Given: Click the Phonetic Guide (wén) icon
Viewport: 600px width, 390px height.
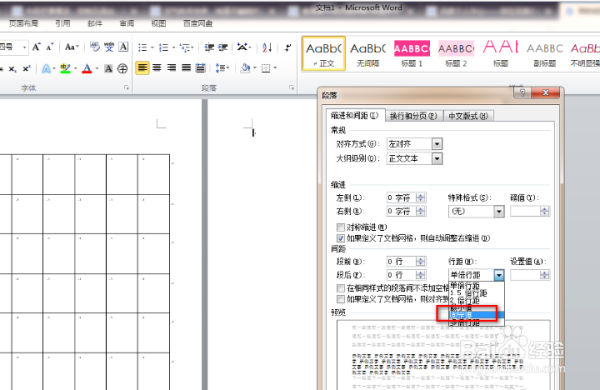Looking at the screenshot, I should click(x=109, y=47).
